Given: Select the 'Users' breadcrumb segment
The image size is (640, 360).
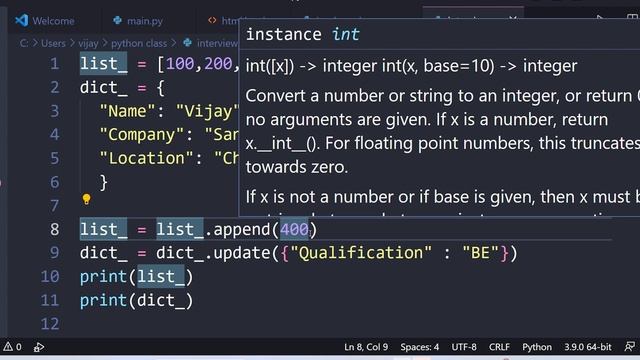Looking at the screenshot, I should 53,43.
